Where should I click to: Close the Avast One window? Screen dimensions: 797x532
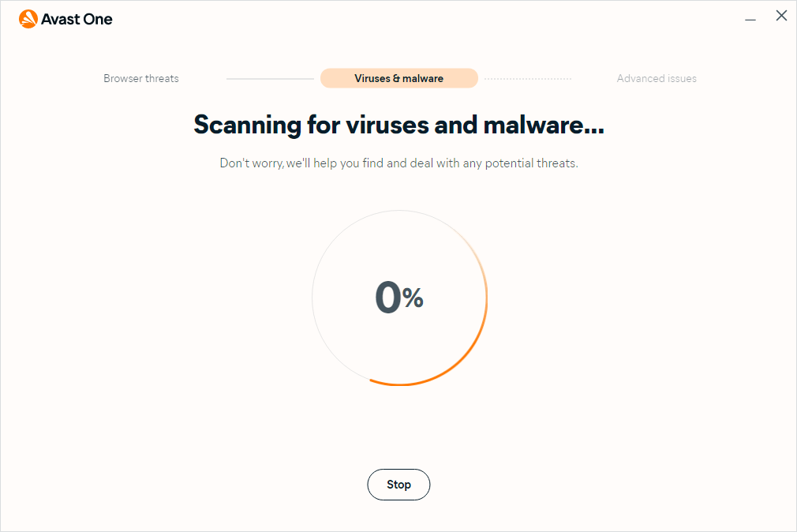[781, 16]
